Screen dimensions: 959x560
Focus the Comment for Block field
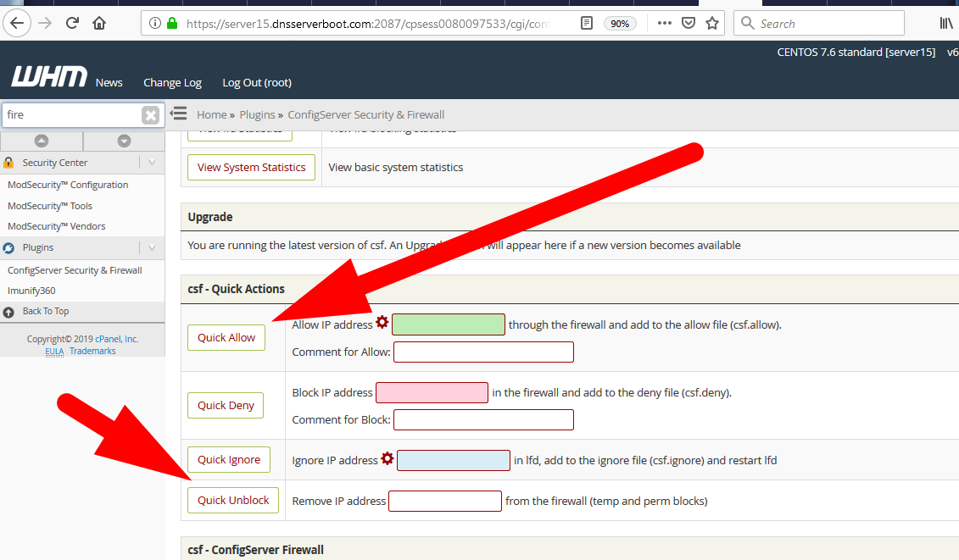[484, 420]
